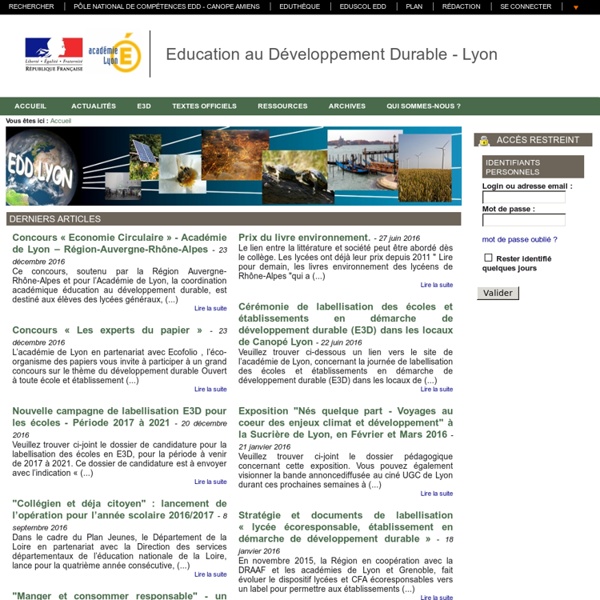Open Rechercher in the top bar
This screenshot has width=600, height=600.
point(31,7)
